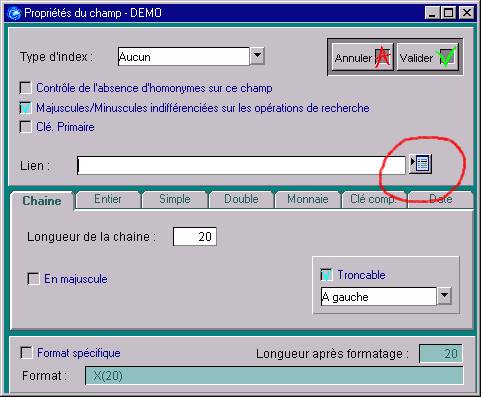Close the Propriétés du champ window
Screen dimensions: 481x397
(x=467, y=13)
